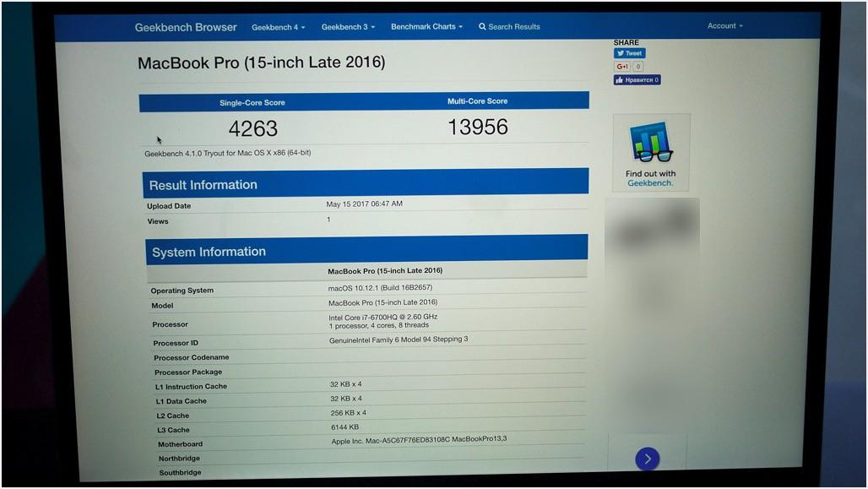This screenshot has height=489, width=868.
Task: Click the multi-core score value 13956
Action: coord(477,127)
